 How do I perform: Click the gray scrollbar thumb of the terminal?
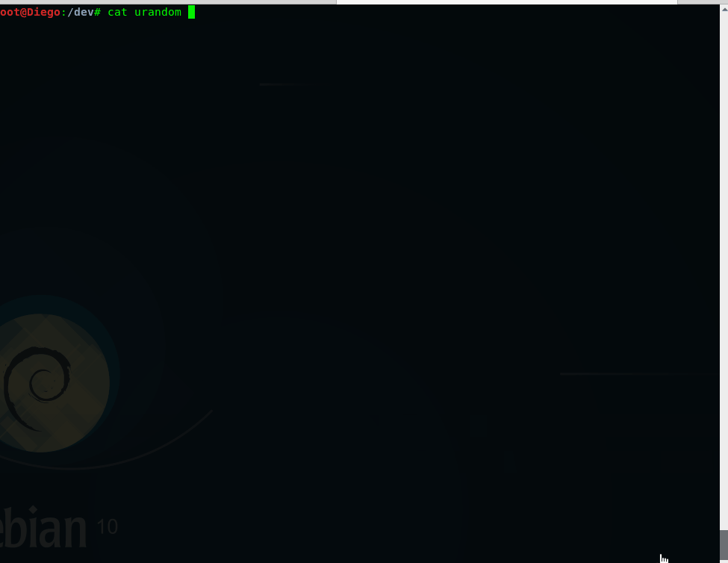724,547
